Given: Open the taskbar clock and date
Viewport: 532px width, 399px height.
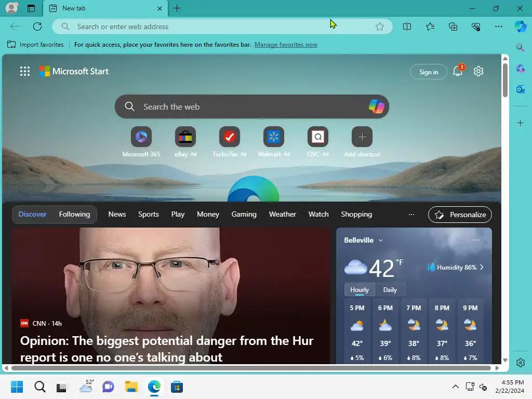Looking at the screenshot, I should pyautogui.click(x=510, y=387).
